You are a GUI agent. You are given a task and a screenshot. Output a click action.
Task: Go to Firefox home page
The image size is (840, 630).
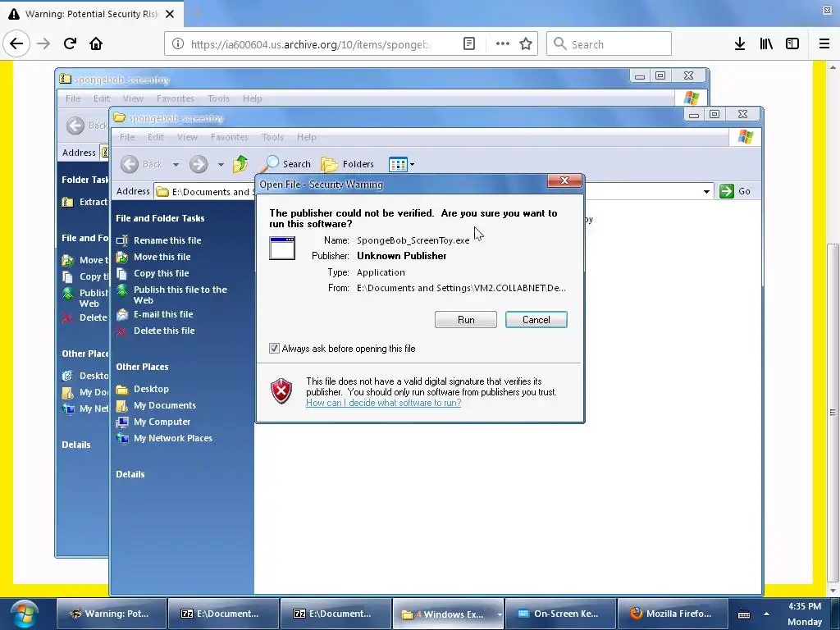(x=96, y=43)
